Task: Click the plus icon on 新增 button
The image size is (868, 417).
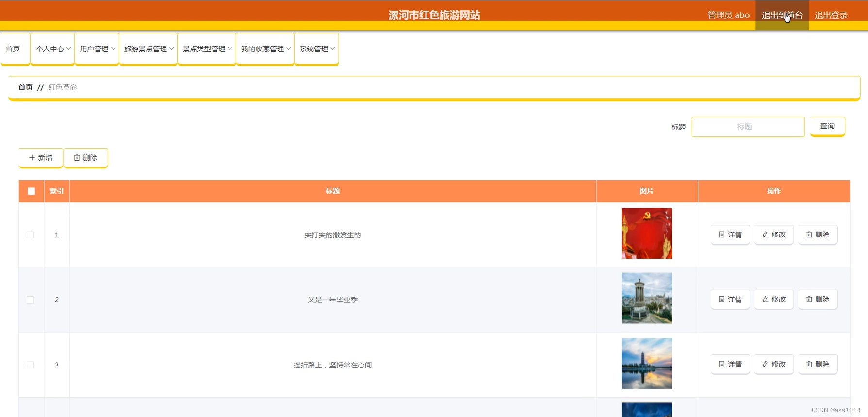Action: [32, 158]
